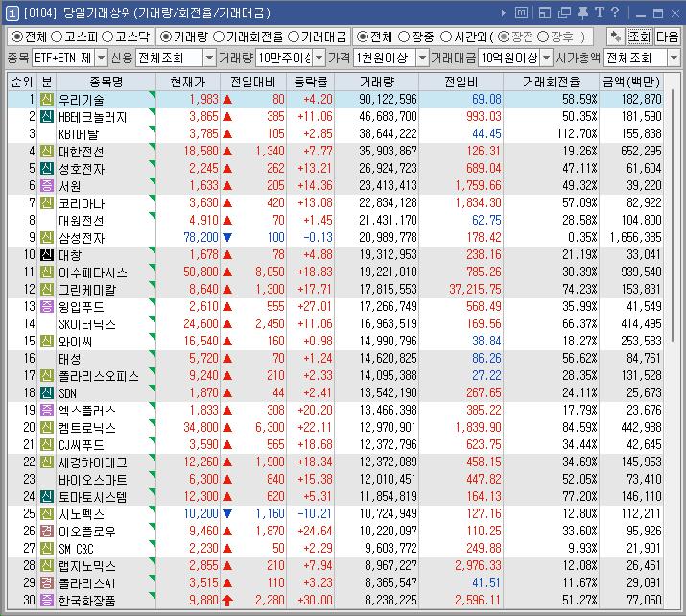Select the 전체 session radio beside 장중
This screenshot has width=686, height=616.
362,36
